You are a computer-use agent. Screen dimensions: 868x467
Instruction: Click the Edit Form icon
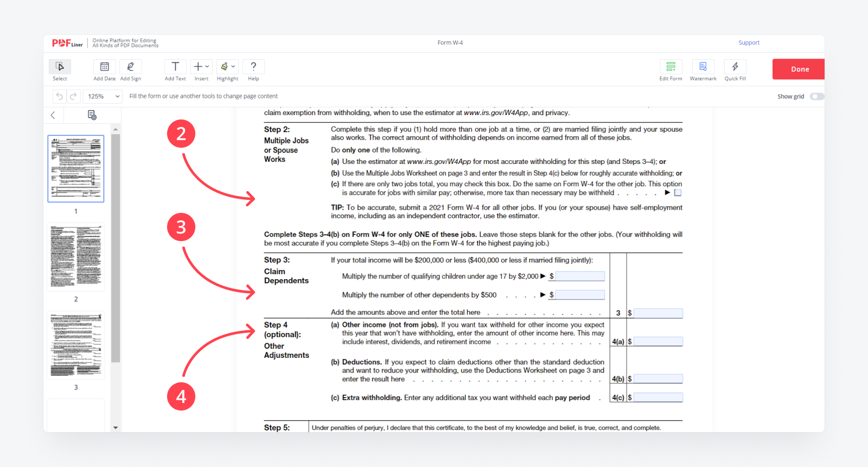671,67
